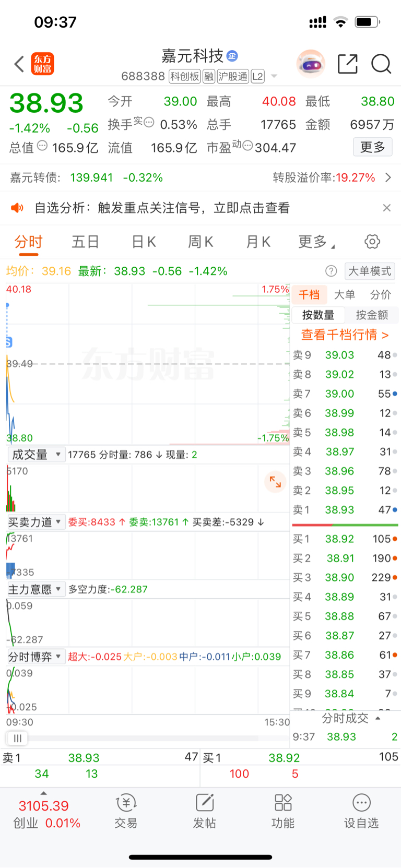The image size is (401, 868).
Task: Open the 功能 functions icon
Action: 283,802
